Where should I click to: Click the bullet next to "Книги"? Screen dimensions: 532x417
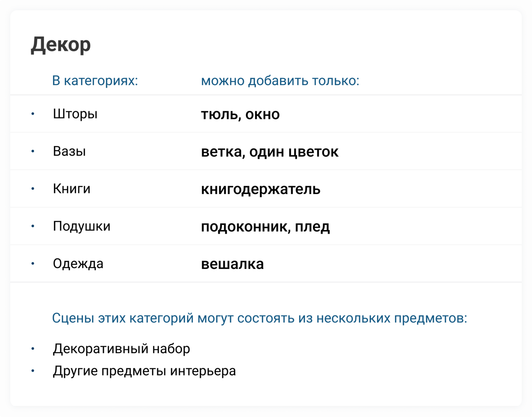33,189
